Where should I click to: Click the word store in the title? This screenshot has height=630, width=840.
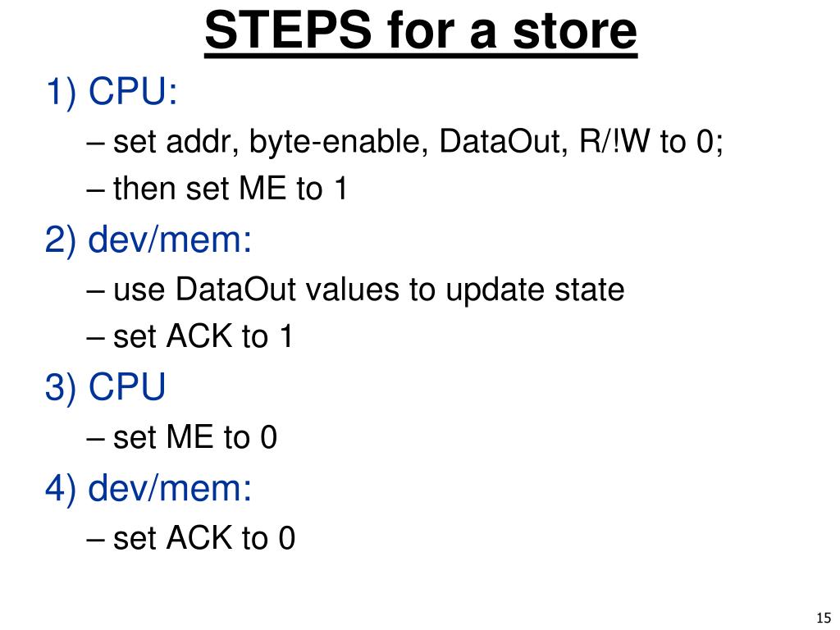575,31
